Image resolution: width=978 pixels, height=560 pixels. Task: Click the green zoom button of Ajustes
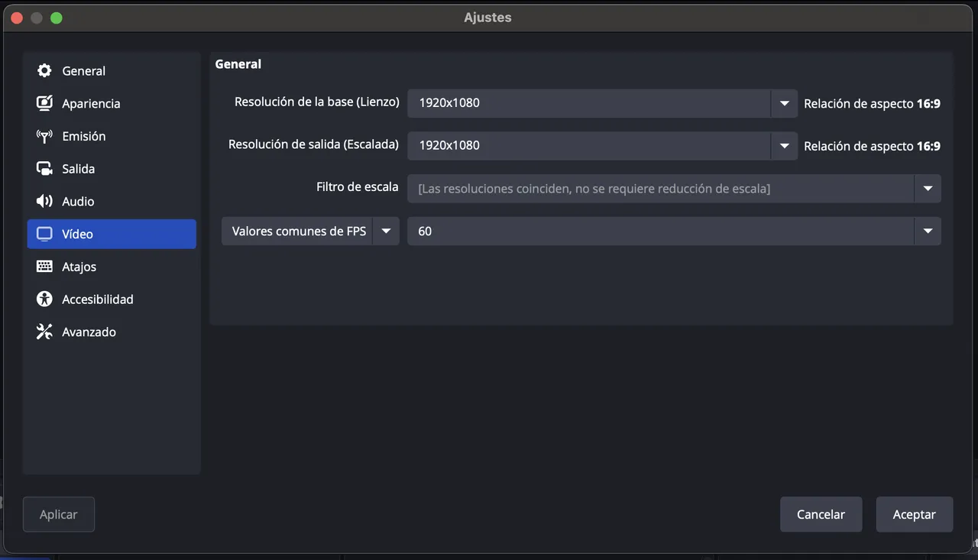coord(57,18)
